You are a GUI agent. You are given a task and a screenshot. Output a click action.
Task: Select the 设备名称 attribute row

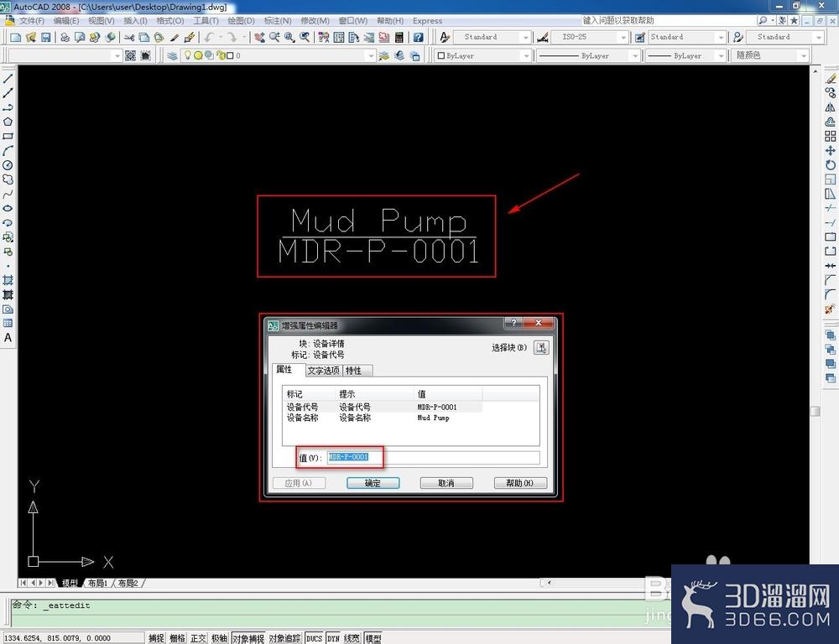[383, 418]
